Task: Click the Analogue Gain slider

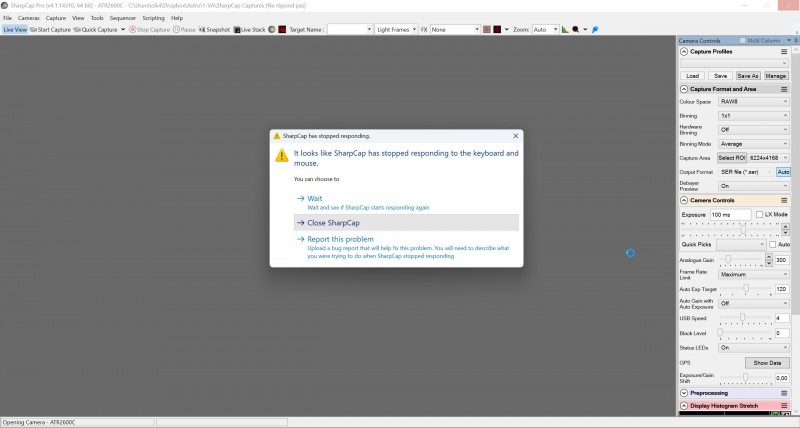Action: [x=741, y=260]
